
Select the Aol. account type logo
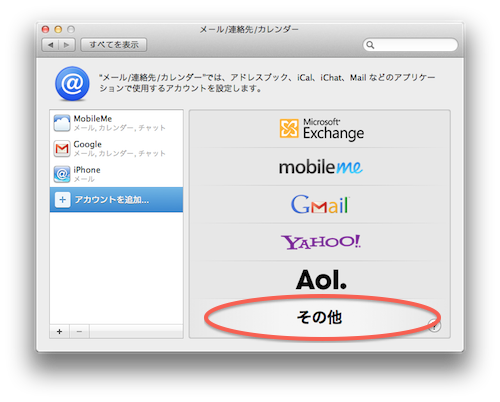coord(321,279)
